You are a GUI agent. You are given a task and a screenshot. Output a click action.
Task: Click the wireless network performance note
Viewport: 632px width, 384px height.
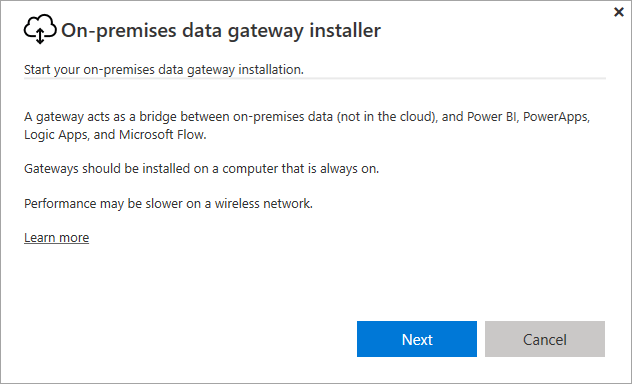[x=168, y=203]
